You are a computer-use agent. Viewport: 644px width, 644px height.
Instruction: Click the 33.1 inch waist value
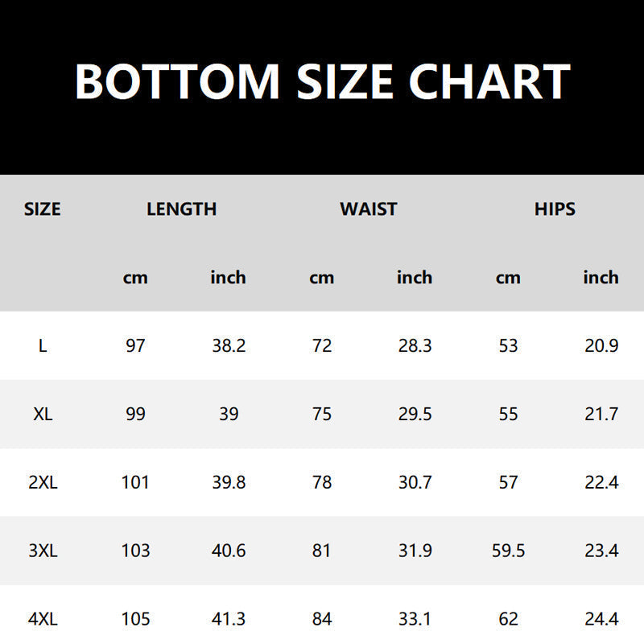415,619
